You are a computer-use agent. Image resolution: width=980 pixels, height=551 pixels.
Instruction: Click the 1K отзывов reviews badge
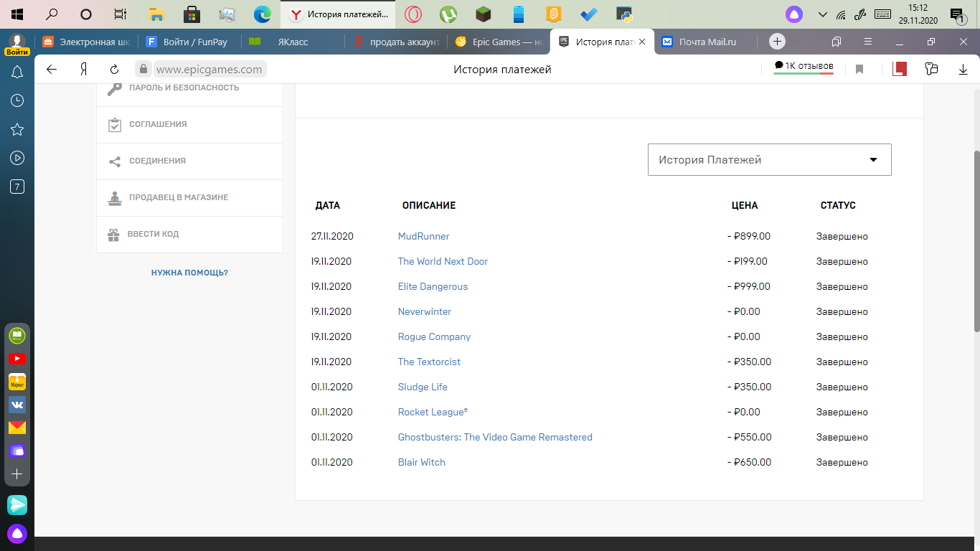pos(804,67)
